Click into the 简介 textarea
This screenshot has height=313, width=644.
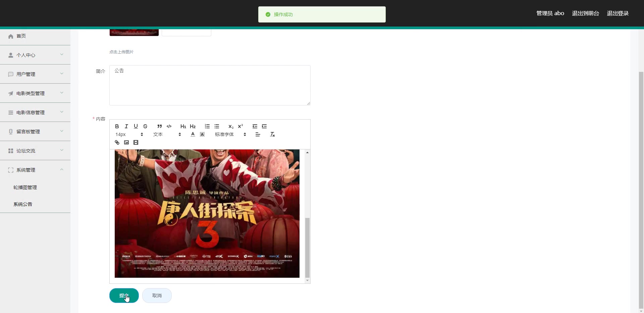(210, 85)
